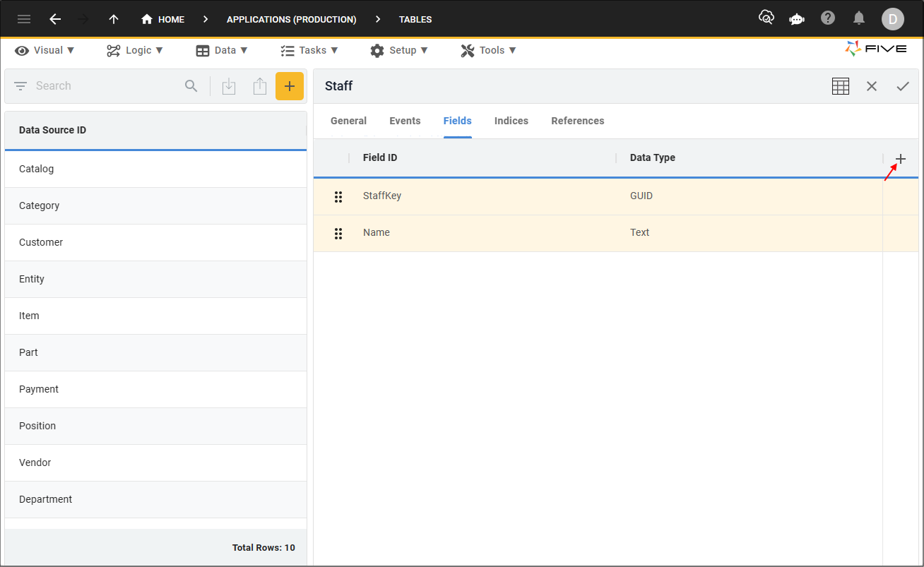Switch to the Indices tab
Image resolution: width=924 pixels, height=567 pixels.
click(511, 121)
